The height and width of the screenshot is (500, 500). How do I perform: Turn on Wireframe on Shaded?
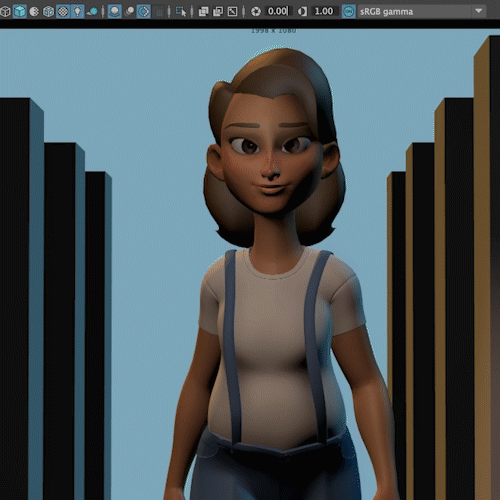coord(49,12)
